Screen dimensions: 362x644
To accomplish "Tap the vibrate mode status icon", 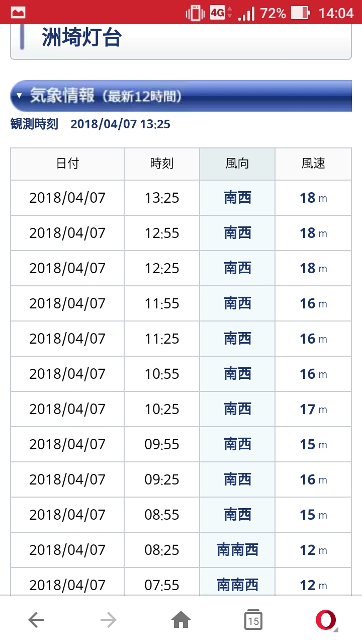I will 195,13.
